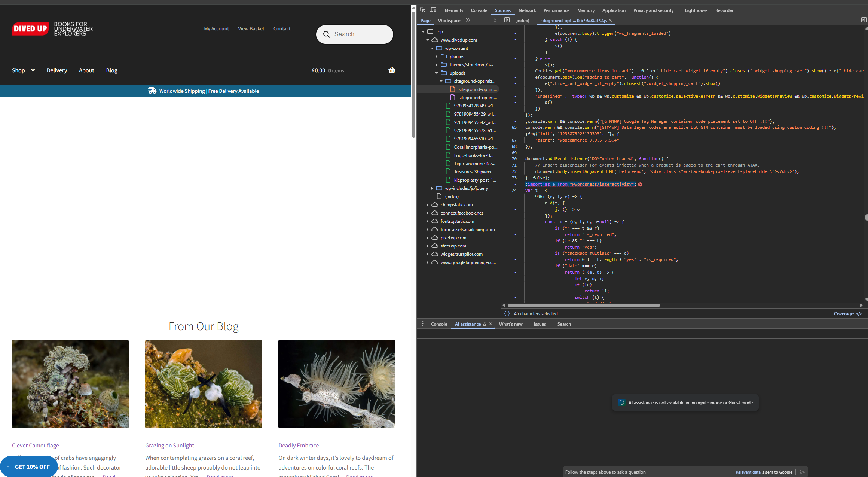The width and height of the screenshot is (868, 477).
Task: Open the Issues drawer tab
Action: pos(540,324)
